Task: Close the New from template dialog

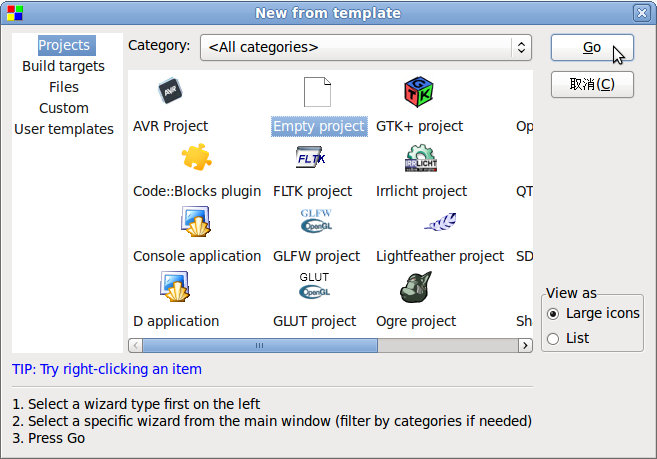Action: click(641, 13)
